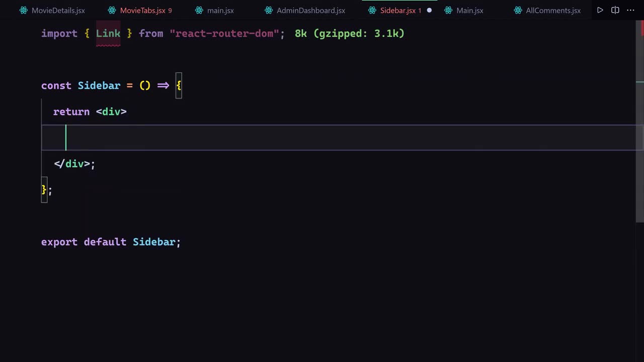Click the unsaved dot on Sidebar.jsx tab
644x362 pixels.
(429, 10)
